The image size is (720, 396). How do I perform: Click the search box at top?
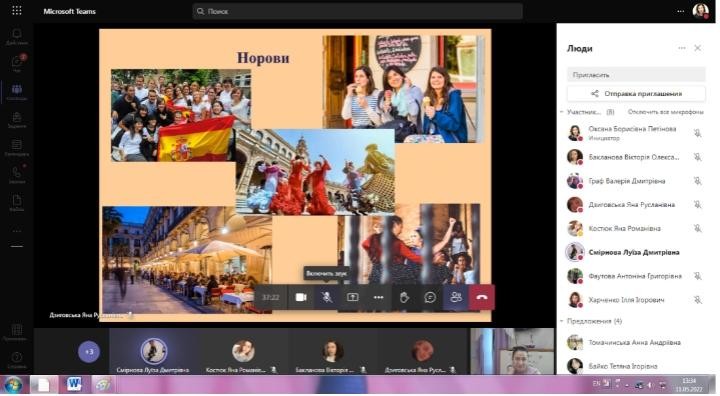point(357,11)
